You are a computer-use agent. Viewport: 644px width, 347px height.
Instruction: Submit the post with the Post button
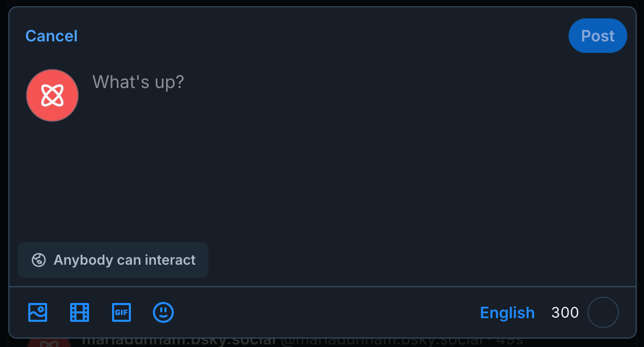click(597, 36)
